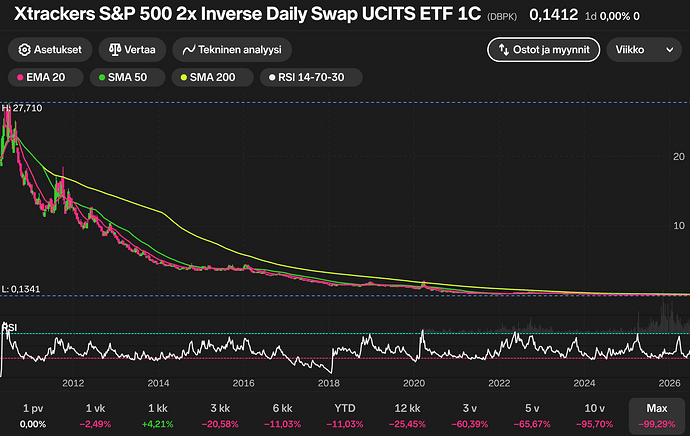
Task: Click the 2020 marker on time axis
Action: click(414, 383)
